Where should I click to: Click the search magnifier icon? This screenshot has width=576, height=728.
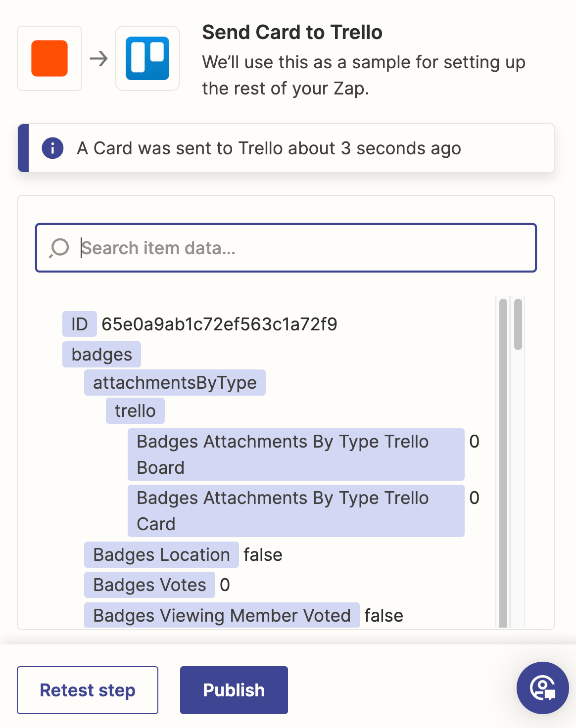click(59, 248)
